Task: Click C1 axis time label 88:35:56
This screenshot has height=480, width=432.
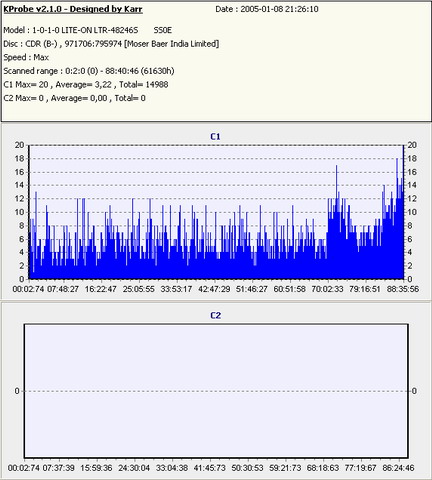Action: tap(403, 289)
